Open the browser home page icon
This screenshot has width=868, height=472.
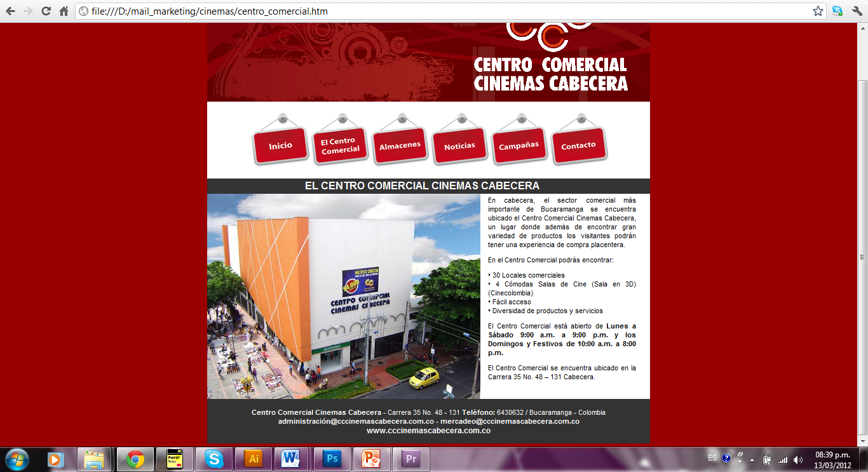tap(64, 11)
